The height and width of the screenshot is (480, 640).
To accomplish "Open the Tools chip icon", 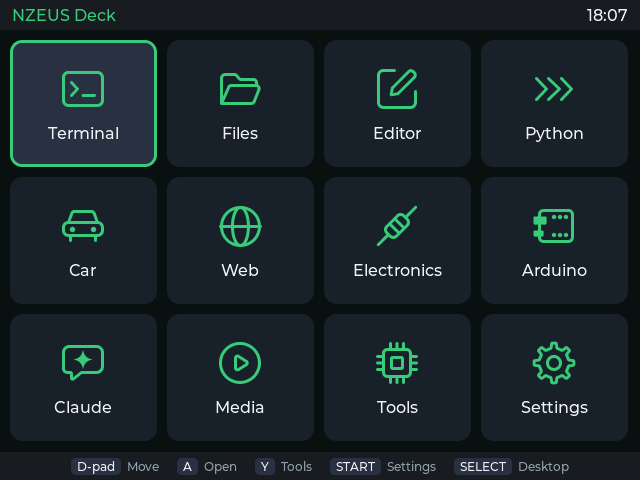I will (397, 363).
